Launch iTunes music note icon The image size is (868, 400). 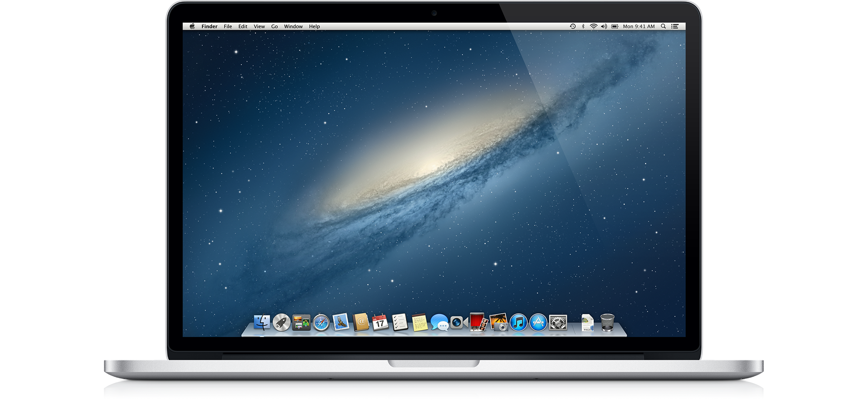click(x=519, y=323)
